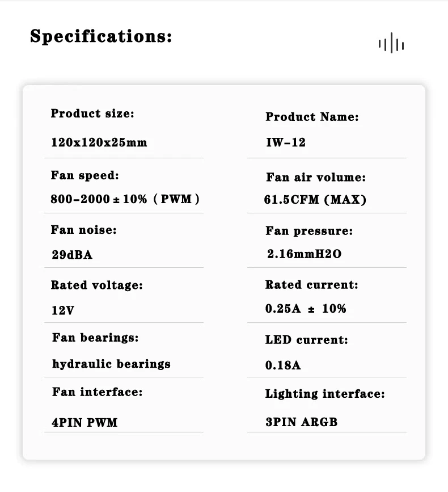
Task: Select the Fan air volume label
Action: tap(316, 177)
